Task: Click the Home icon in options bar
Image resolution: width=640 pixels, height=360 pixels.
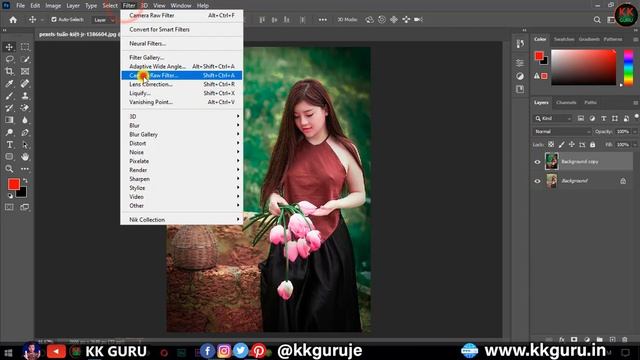Action: [x=13, y=20]
